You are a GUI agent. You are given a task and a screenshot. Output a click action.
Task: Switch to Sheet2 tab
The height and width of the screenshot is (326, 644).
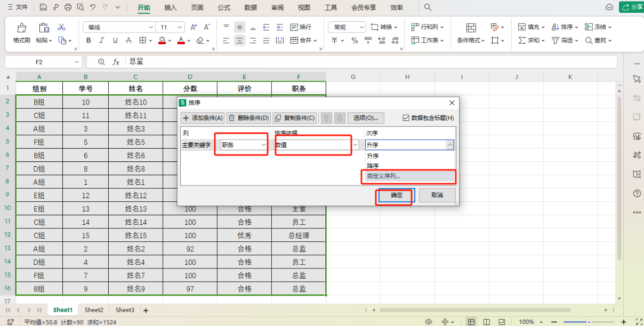(x=94, y=310)
